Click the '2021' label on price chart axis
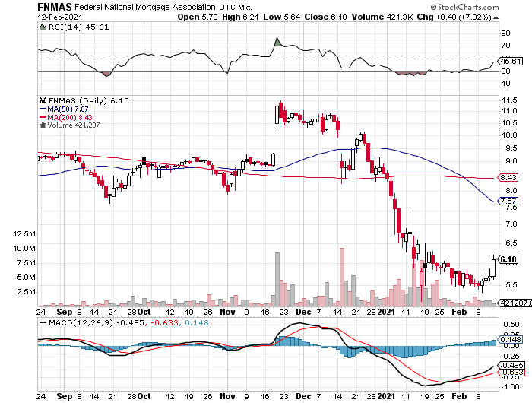 point(386,312)
